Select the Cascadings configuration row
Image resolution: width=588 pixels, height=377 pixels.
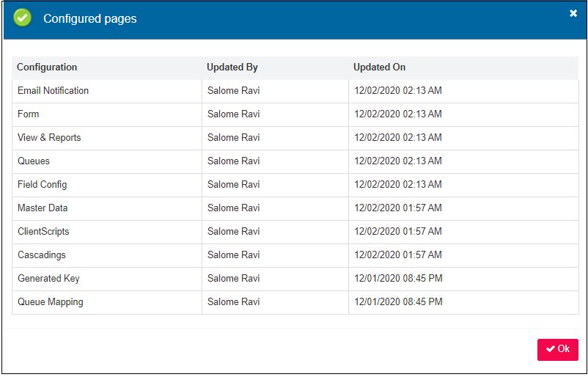(42, 255)
